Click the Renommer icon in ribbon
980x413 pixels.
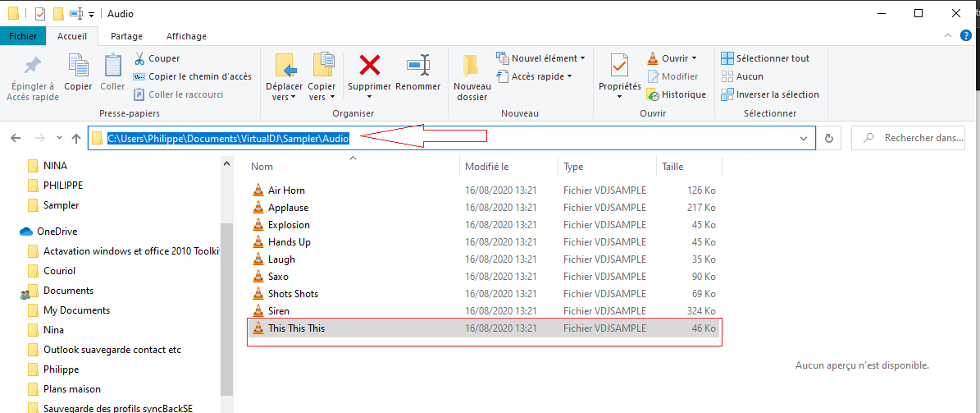click(418, 65)
